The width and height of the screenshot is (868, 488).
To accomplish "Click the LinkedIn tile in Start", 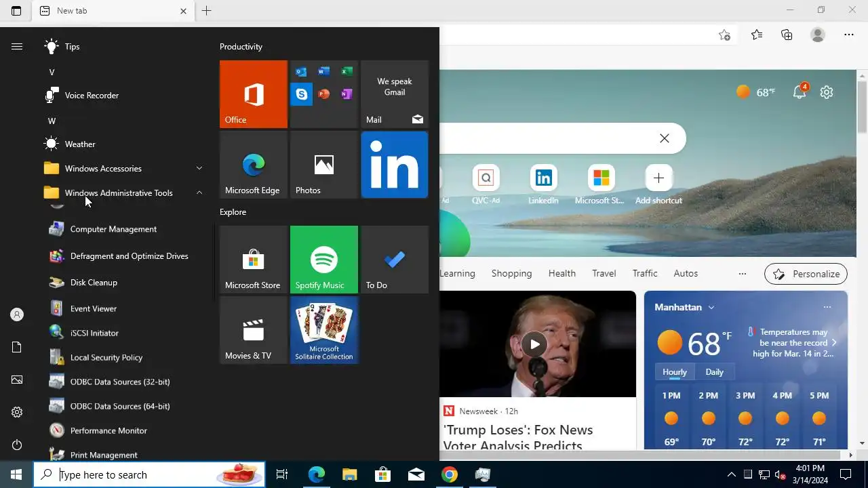I will 395,165.
